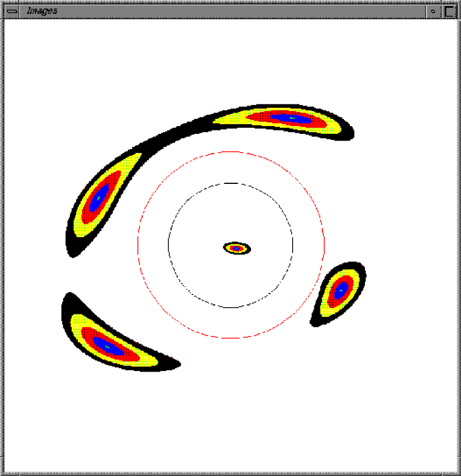This screenshot has height=476, width=461.
Task: Click the "Images" window title text
Action: click(x=42, y=11)
